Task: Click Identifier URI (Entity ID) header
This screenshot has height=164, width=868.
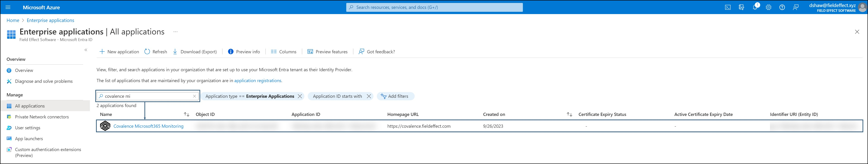Action: click(794, 114)
